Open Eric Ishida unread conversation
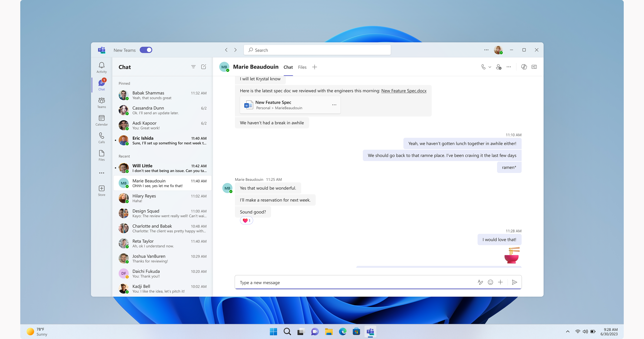The image size is (644, 339). (163, 140)
